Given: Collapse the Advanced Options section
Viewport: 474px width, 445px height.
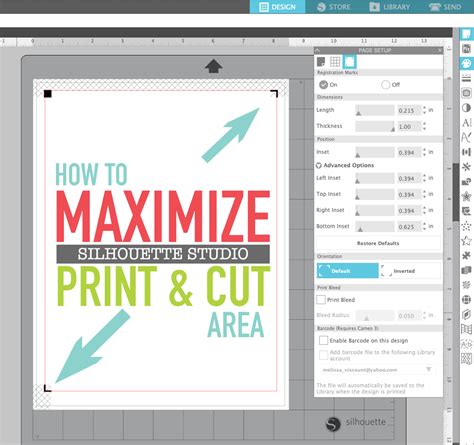Looking at the screenshot, I should 319,165.
